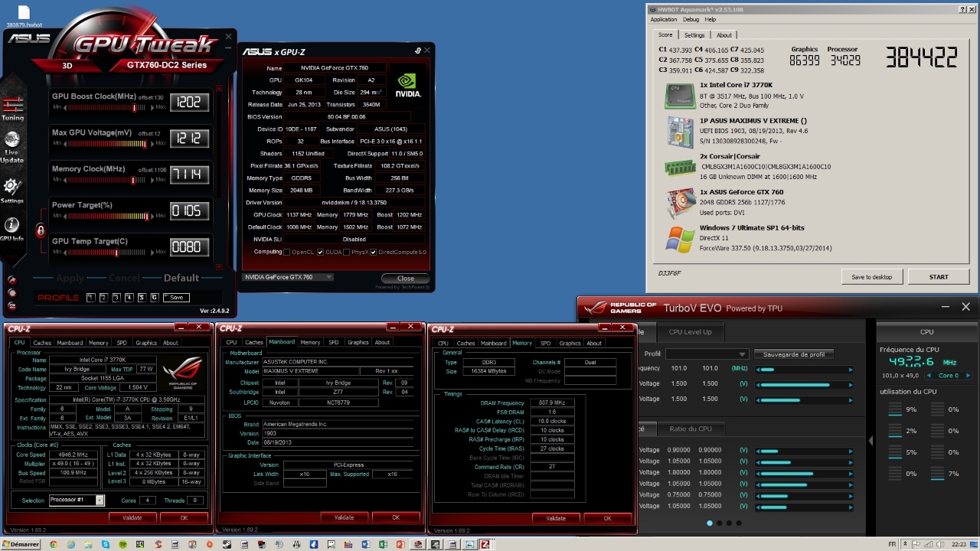Select GPU Tweak profile slot 2

click(x=103, y=297)
